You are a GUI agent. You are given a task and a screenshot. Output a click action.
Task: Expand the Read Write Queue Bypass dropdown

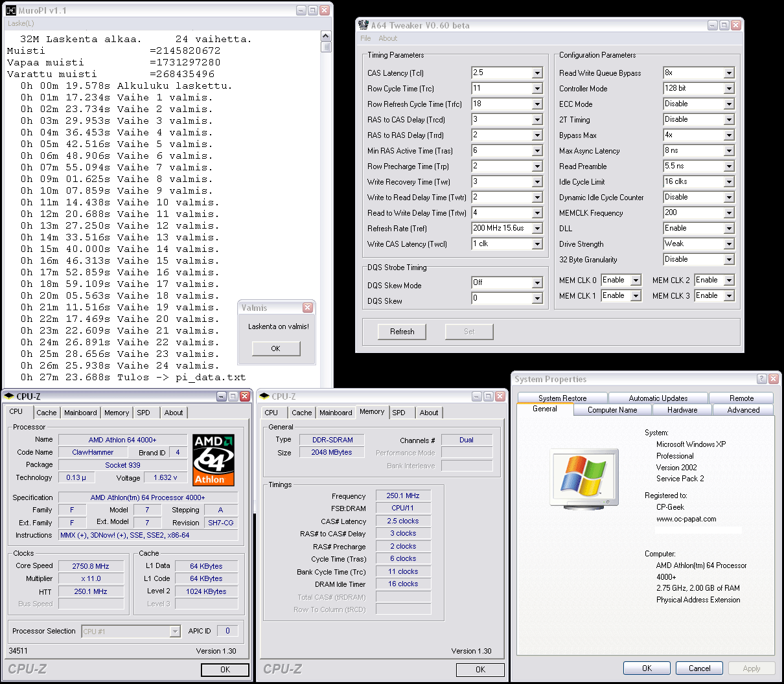(x=729, y=73)
